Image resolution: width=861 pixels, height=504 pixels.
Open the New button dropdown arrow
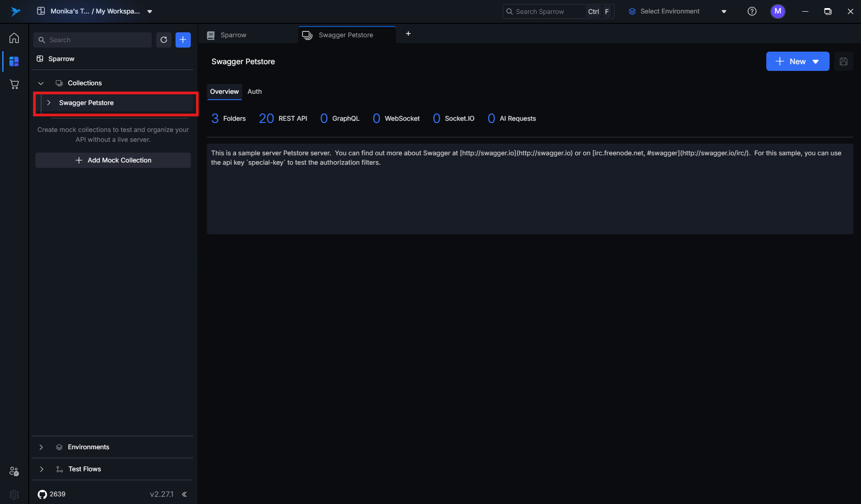[x=816, y=61]
